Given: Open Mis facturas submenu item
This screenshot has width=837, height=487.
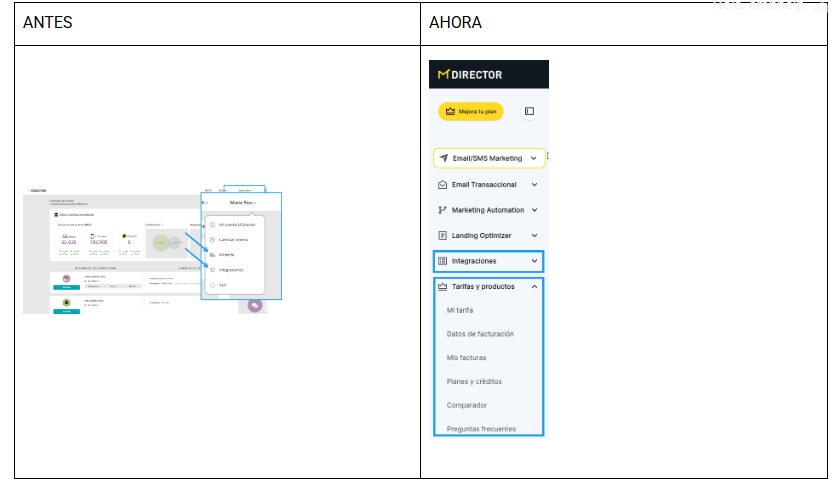Looking at the screenshot, I should [x=467, y=357].
